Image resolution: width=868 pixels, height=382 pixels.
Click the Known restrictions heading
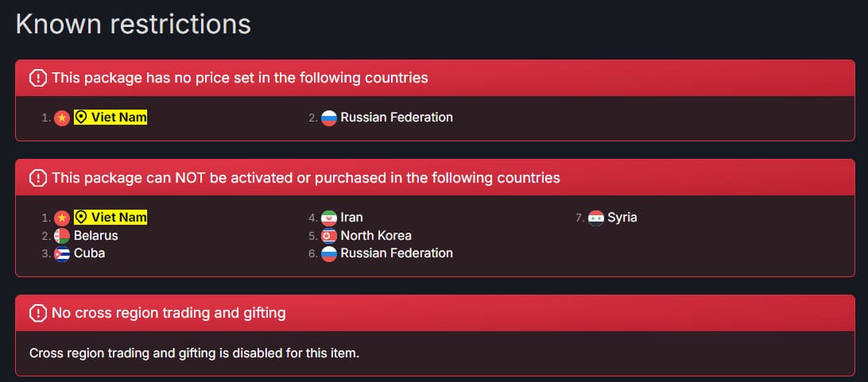point(134,24)
